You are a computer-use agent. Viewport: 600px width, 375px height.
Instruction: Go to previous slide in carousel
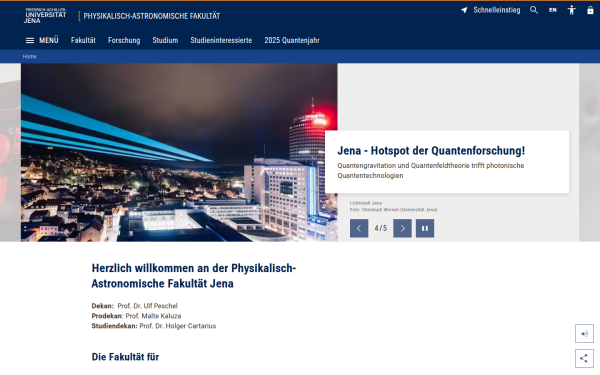(x=359, y=228)
